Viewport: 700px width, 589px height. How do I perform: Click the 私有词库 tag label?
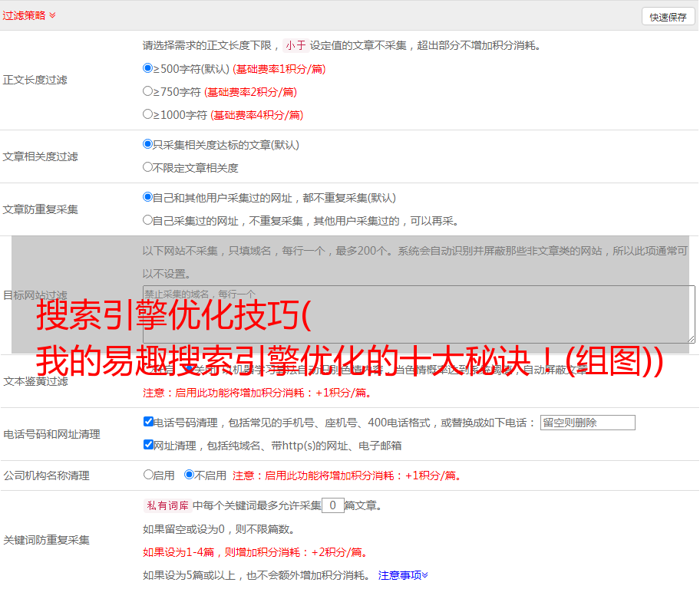(x=168, y=505)
